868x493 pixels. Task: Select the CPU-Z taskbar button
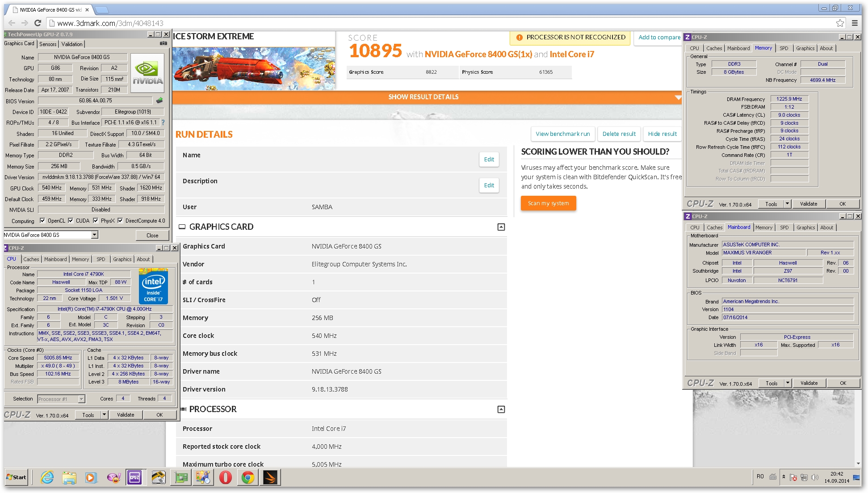[135, 477]
